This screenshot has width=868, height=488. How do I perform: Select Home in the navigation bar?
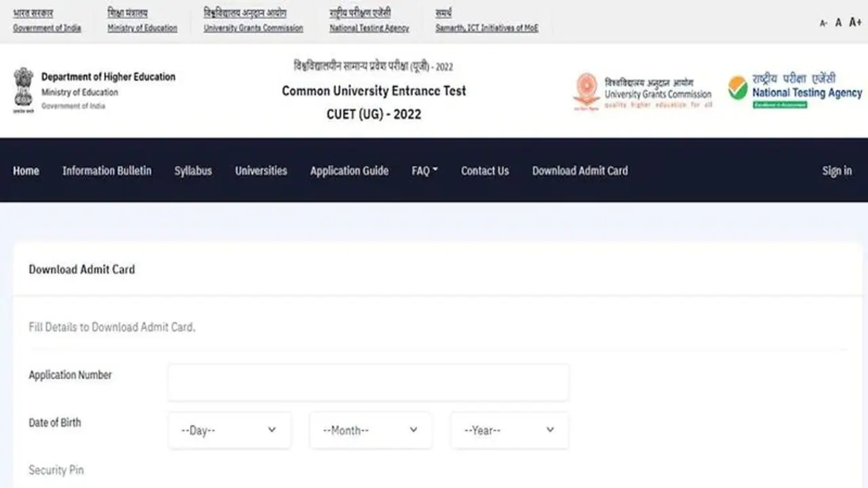click(x=26, y=171)
